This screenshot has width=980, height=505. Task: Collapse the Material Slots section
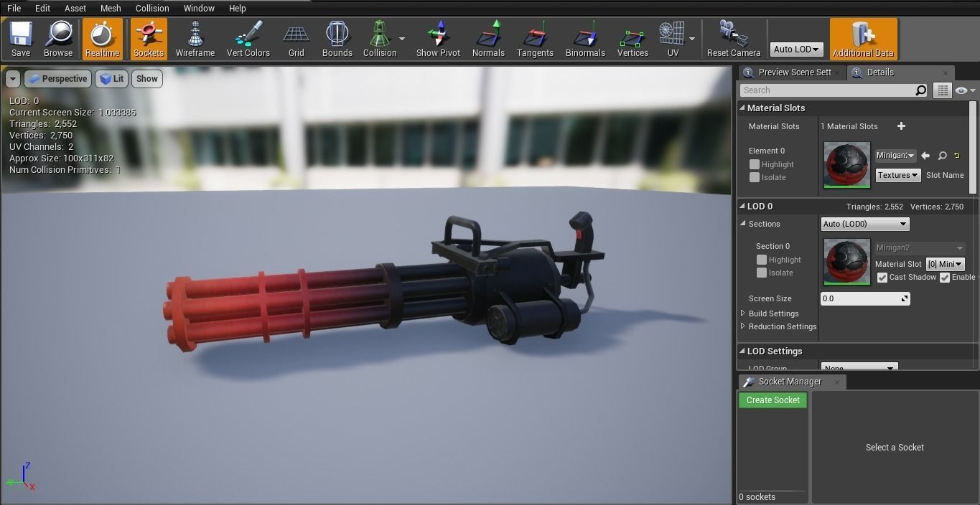[743, 108]
